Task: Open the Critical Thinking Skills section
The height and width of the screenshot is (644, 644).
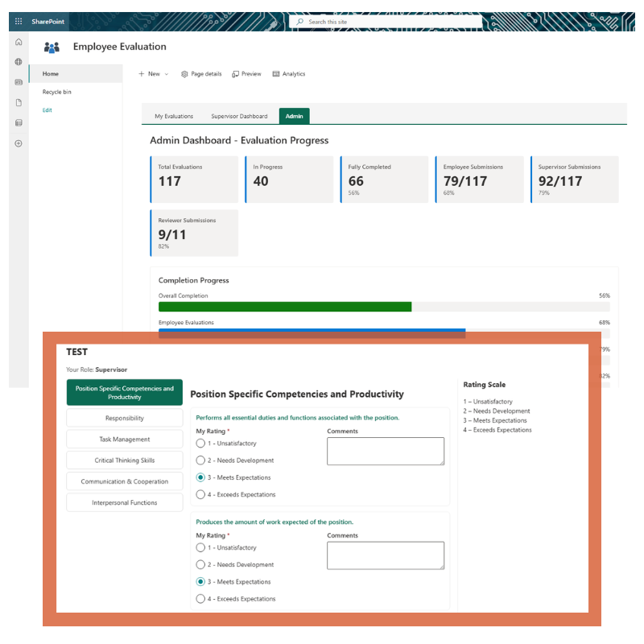Action: tap(125, 460)
